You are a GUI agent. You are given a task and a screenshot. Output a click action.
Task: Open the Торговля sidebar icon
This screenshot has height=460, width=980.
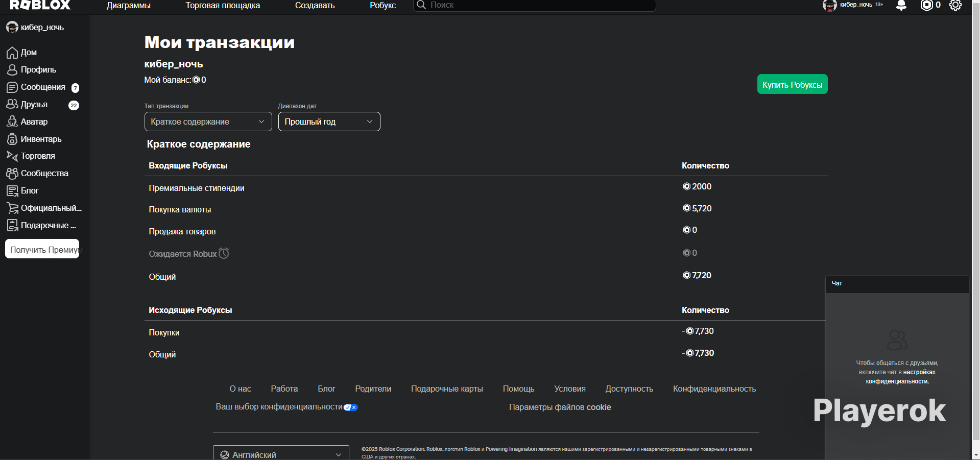coord(12,156)
